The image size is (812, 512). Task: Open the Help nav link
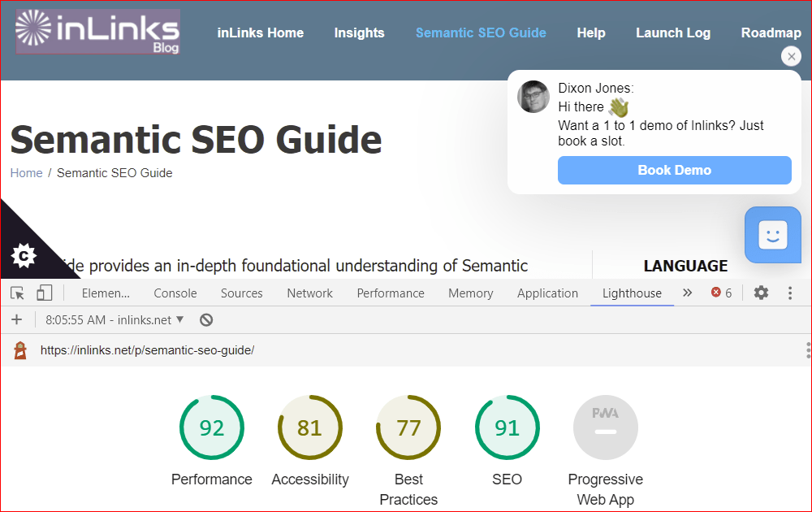[591, 33]
